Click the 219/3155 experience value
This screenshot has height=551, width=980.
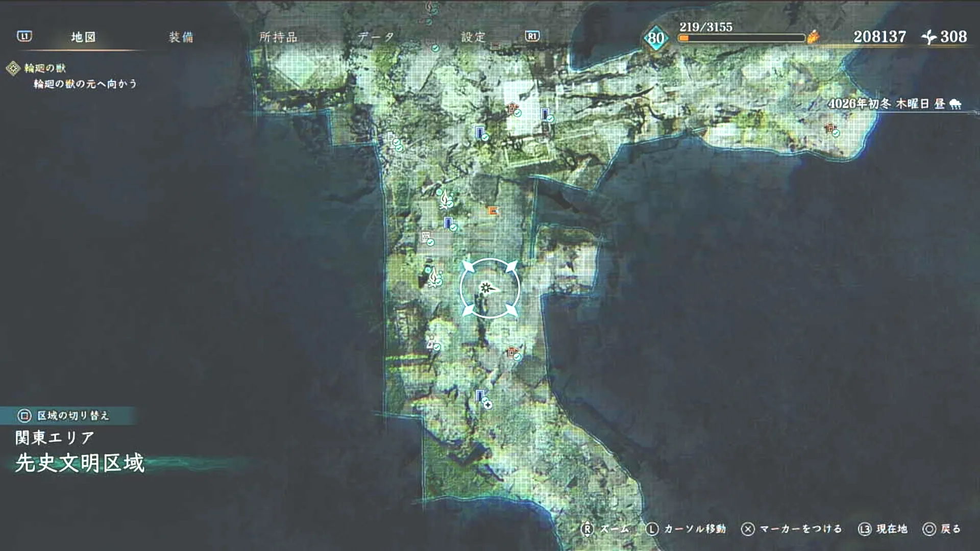coord(705,27)
